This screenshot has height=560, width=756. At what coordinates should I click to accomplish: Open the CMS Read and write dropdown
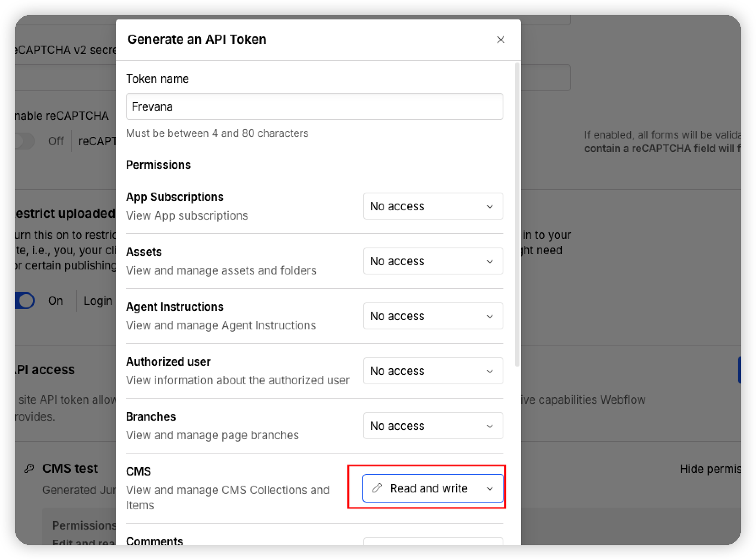(x=433, y=488)
